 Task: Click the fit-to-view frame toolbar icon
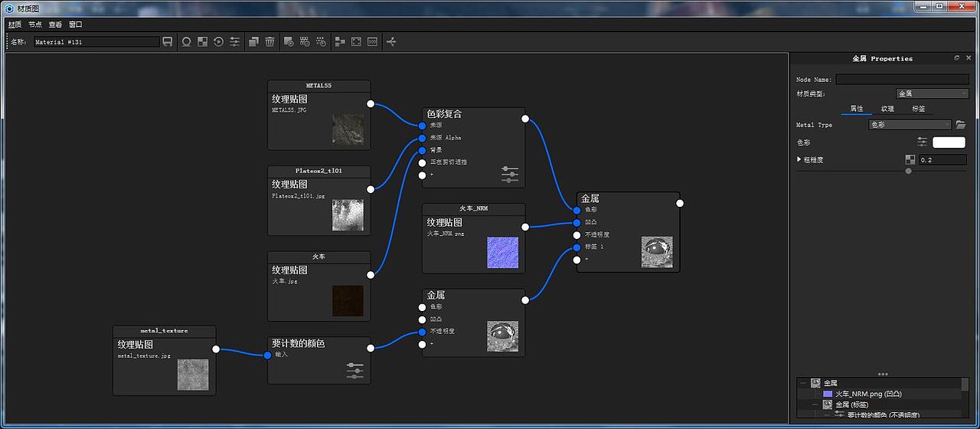356,41
